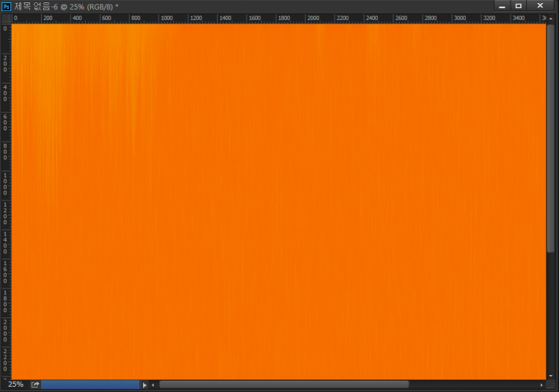The height and width of the screenshot is (392, 559).
Task: Click the share/export icon in status bar
Action: pyautogui.click(x=35, y=385)
